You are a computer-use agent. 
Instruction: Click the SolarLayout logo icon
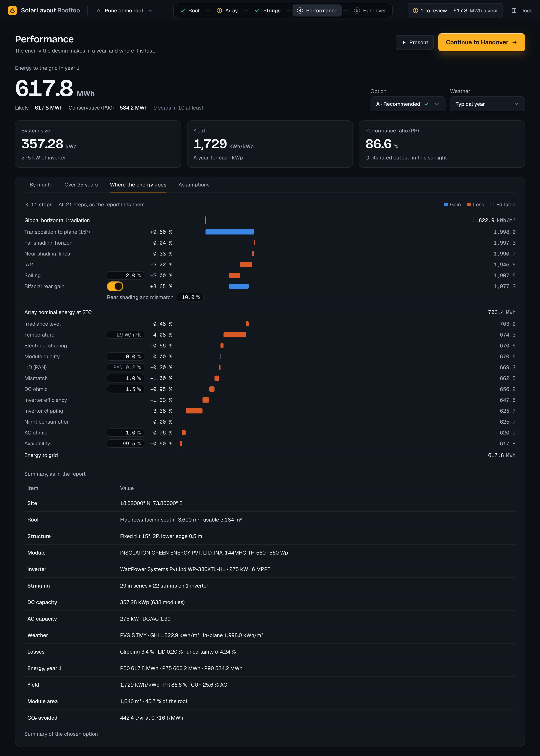click(12, 11)
